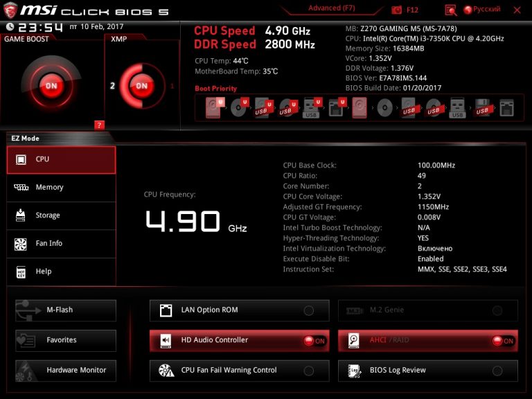This screenshot has height=399, width=532.
Task: Open the Help tab in sidebar
Action: (62, 272)
